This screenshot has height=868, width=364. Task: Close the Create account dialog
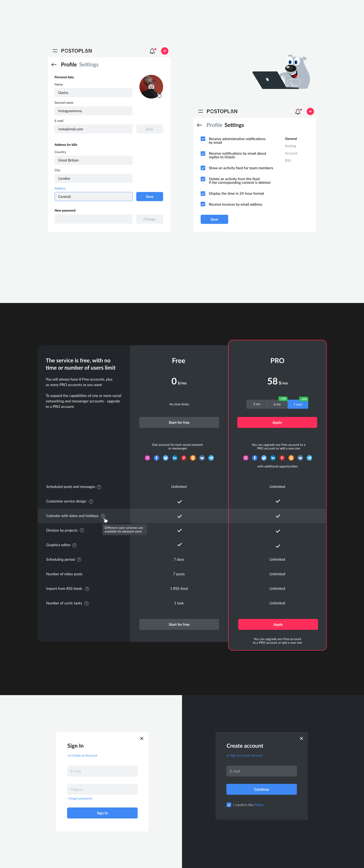click(301, 739)
